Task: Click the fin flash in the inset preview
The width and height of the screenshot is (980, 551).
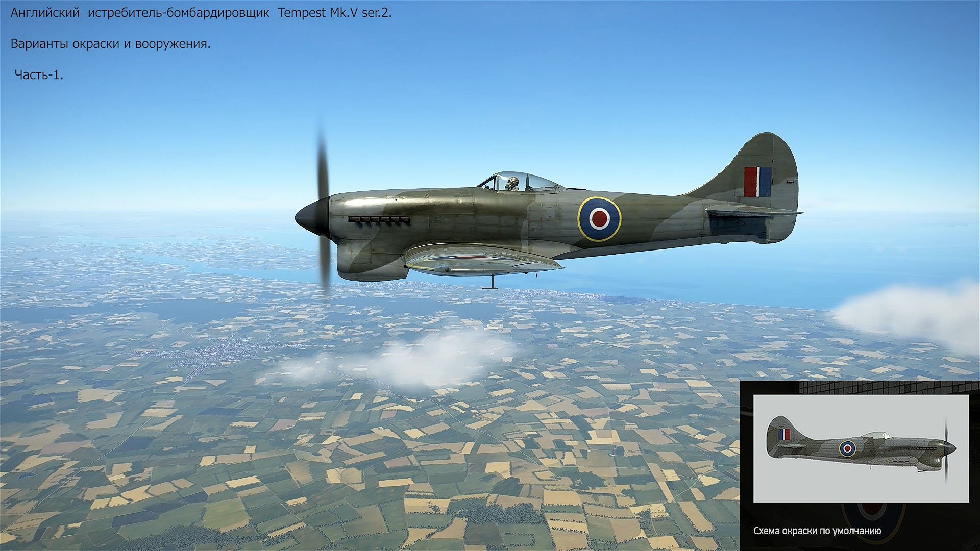Action: point(783,435)
